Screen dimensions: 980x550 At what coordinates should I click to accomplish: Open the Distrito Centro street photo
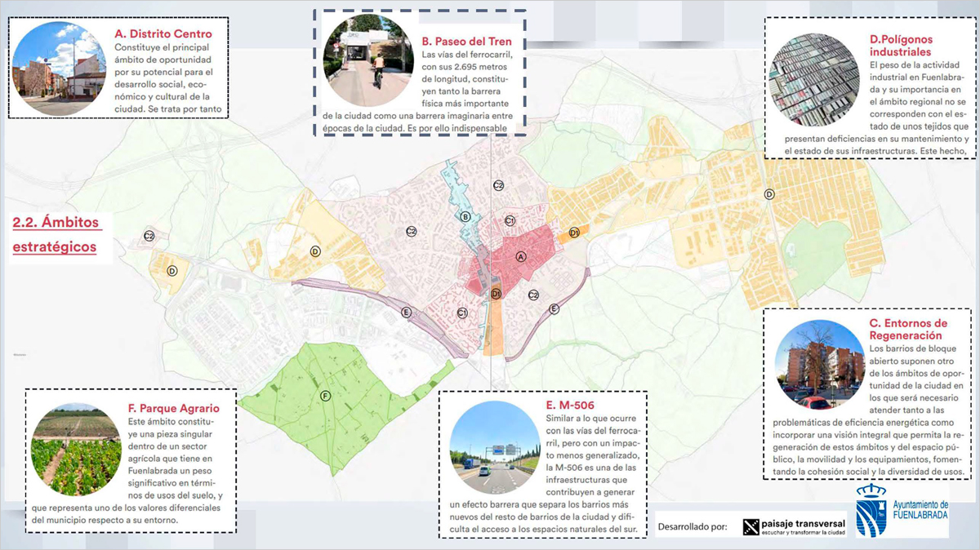(60, 68)
